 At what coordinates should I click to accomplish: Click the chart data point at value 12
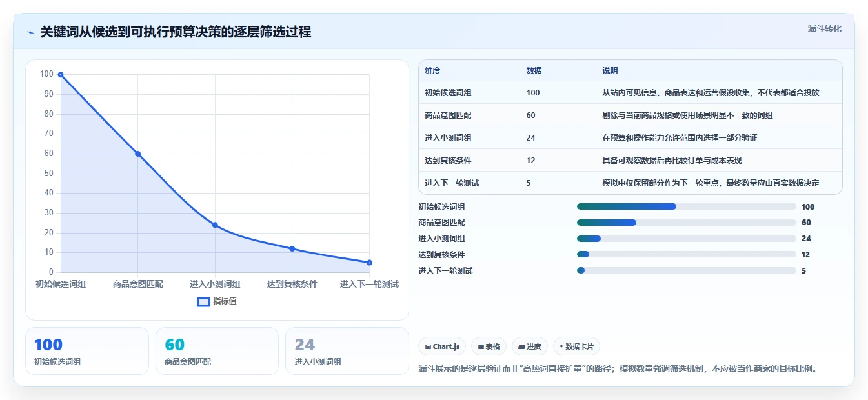pos(292,248)
